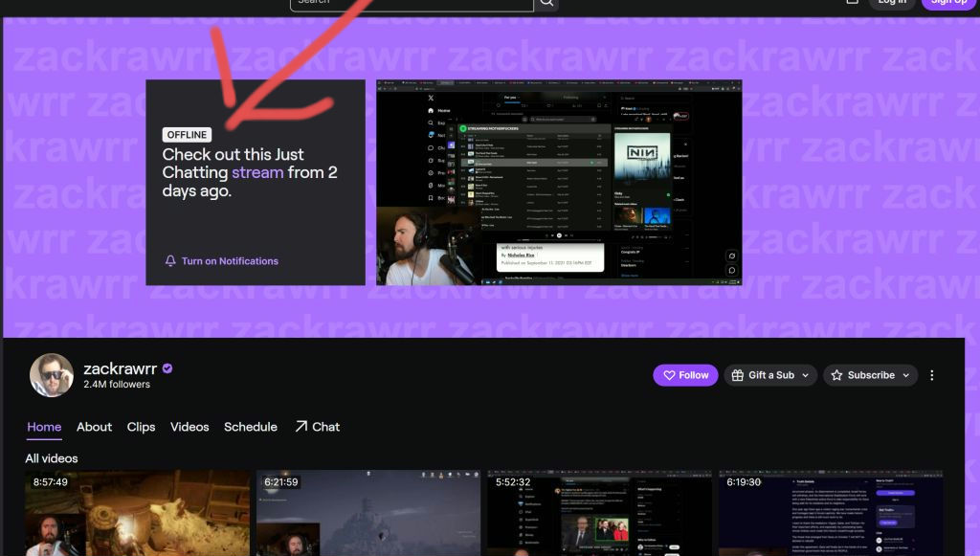The image size is (980, 556).
Task: Switch to the About tab
Action: point(95,428)
